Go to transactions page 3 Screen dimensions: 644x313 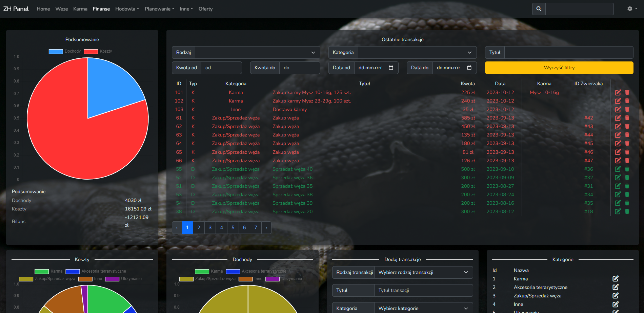click(210, 227)
